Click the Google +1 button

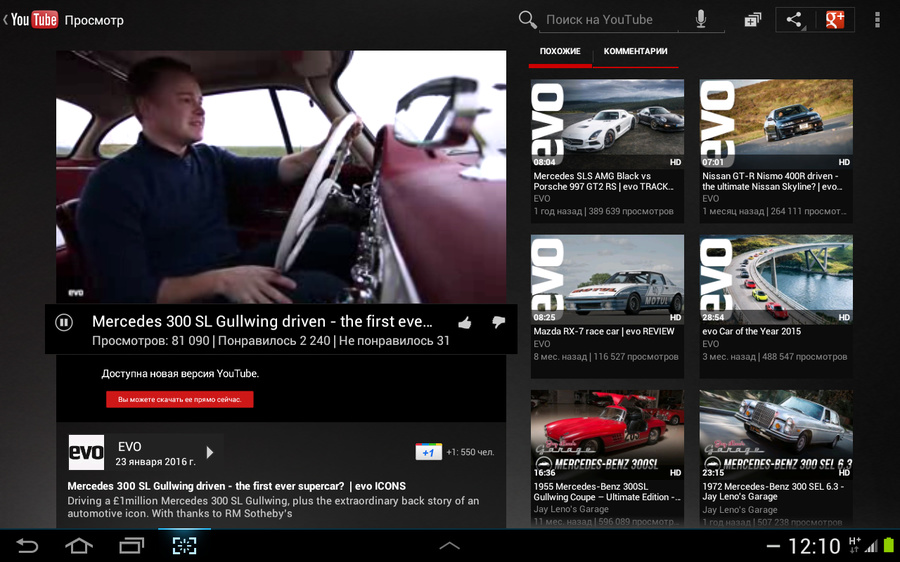(428, 452)
